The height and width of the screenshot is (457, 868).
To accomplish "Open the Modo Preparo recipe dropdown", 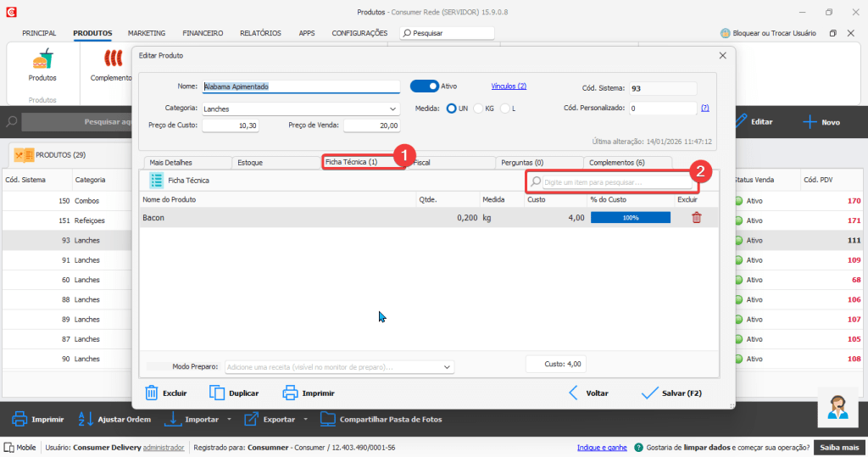I will 448,367.
